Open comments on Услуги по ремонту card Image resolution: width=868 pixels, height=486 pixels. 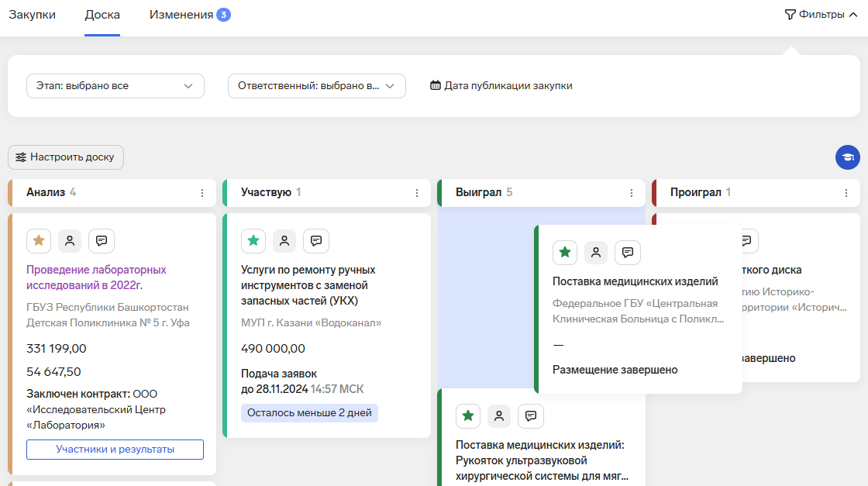point(316,241)
